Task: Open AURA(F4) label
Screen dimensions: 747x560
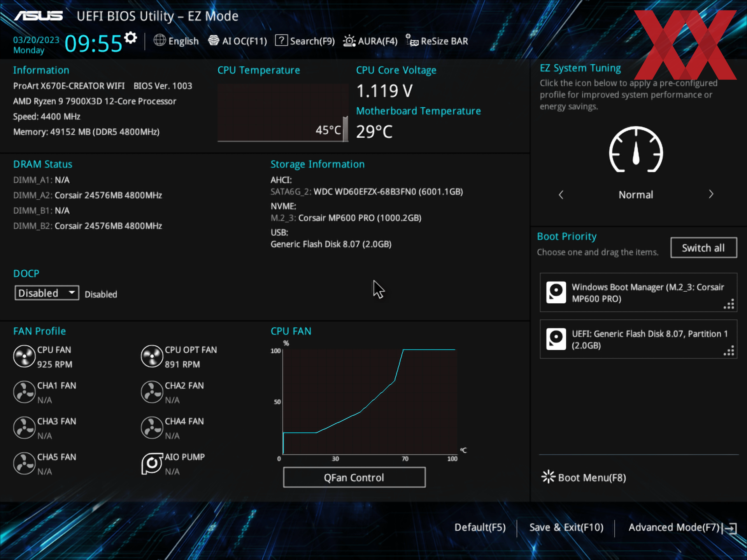Action: point(377,41)
